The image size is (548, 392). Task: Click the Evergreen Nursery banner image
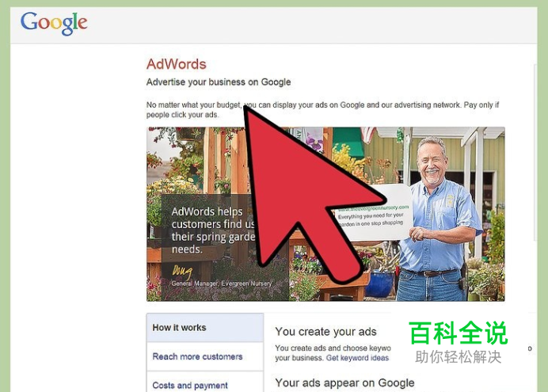coord(325,214)
